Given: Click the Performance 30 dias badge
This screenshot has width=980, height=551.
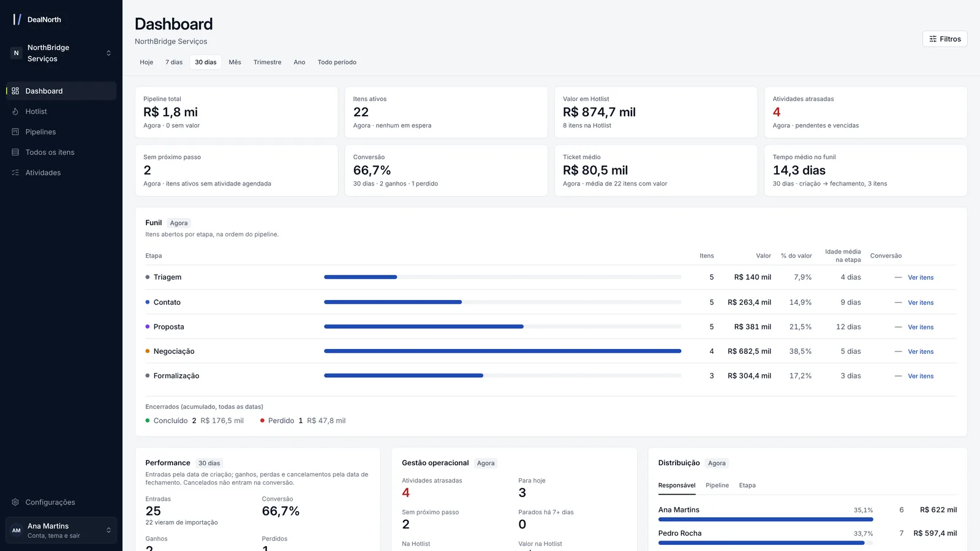Looking at the screenshot, I should coord(209,463).
